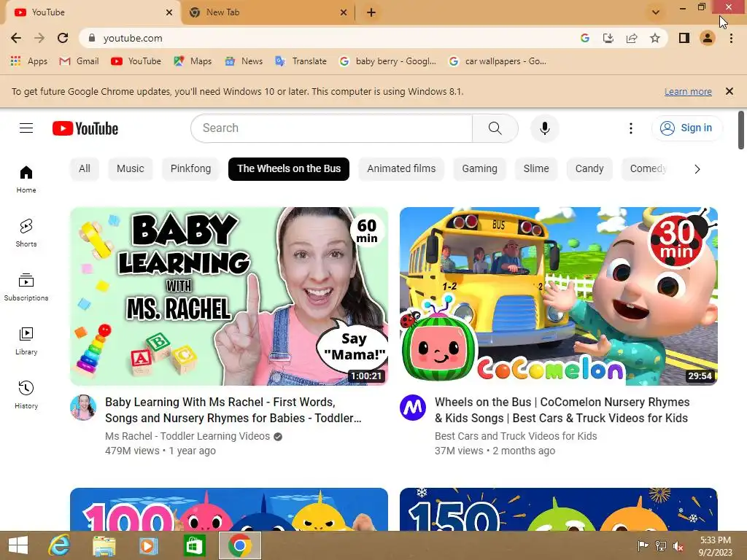Select the Slime filter chip

click(536, 168)
